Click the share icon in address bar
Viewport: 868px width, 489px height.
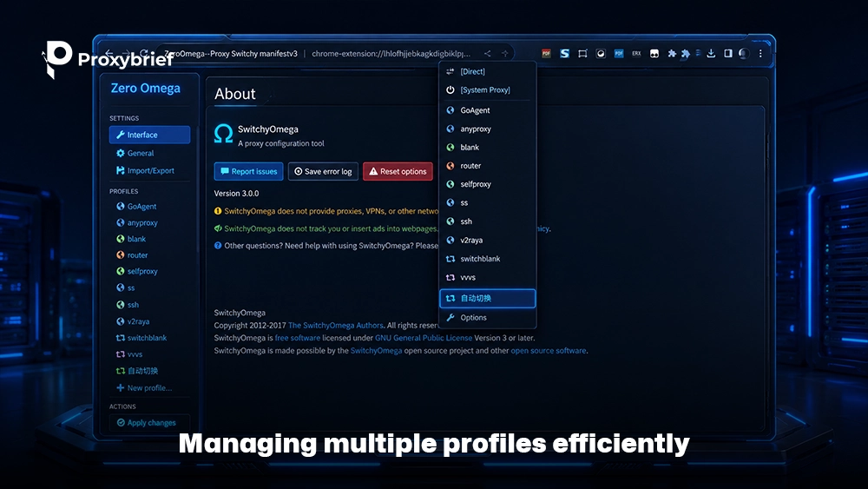pos(487,54)
